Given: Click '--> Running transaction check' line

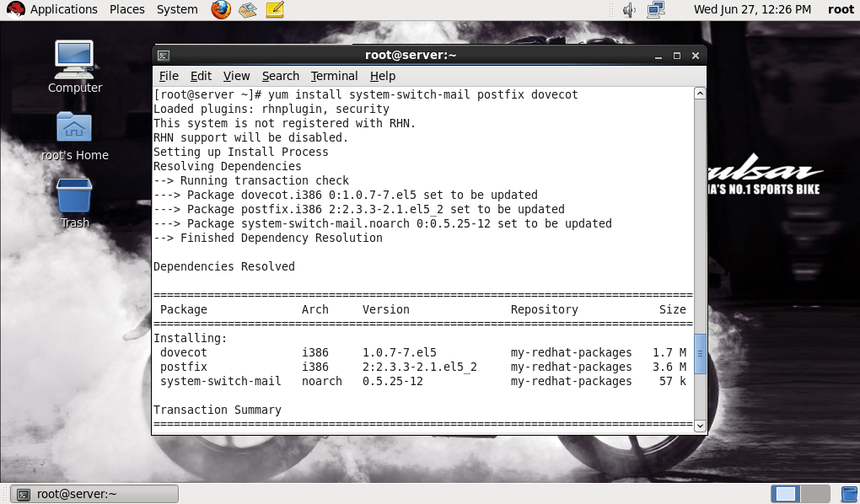Looking at the screenshot, I should click(251, 180).
